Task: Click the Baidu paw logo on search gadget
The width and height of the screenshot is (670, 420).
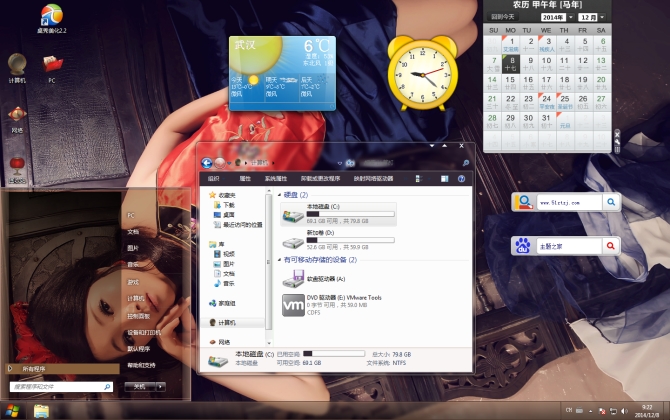Action: click(523, 246)
